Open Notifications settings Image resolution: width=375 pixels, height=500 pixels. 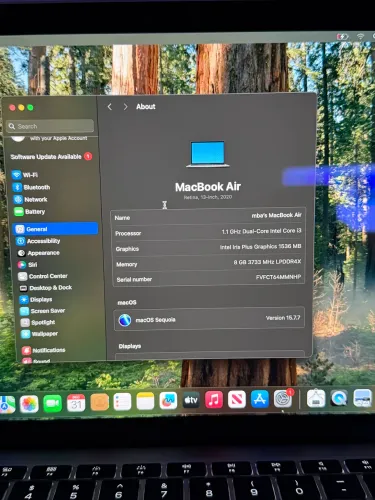click(x=43, y=350)
